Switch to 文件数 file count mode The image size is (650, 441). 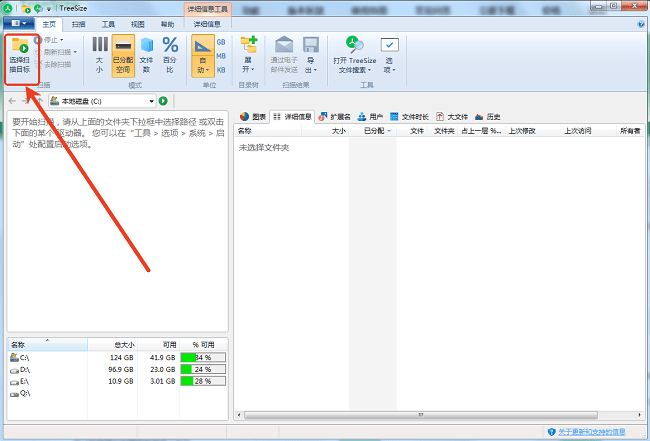147,54
